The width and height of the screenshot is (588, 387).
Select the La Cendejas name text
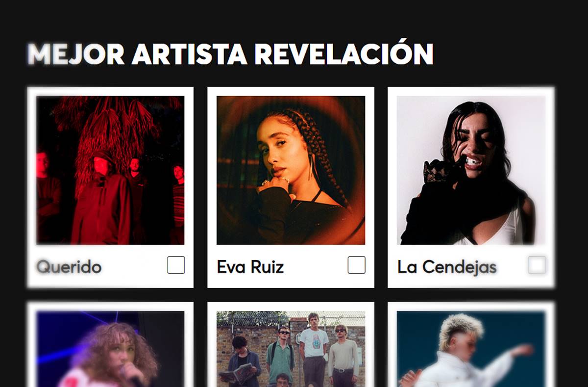pyautogui.click(x=447, y=268)
